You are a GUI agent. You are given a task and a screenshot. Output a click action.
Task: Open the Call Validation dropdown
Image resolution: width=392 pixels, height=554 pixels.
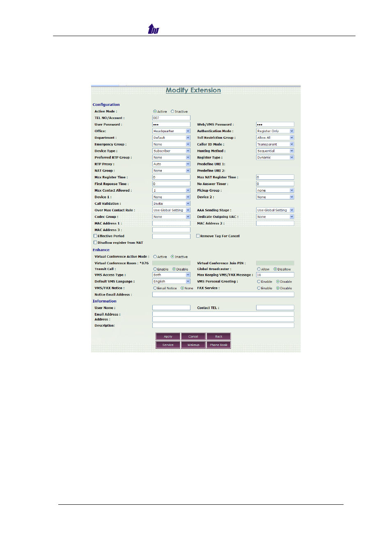[171, 204]
